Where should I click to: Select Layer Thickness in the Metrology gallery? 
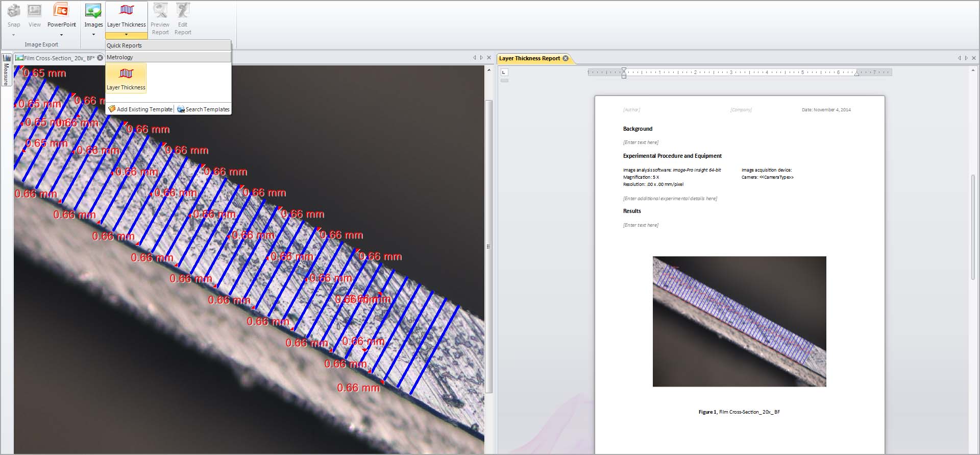[126, 78]
